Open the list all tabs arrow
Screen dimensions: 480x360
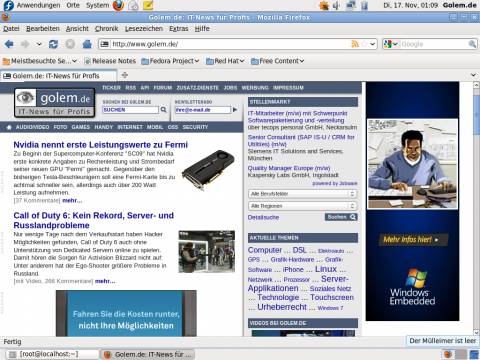473,75
